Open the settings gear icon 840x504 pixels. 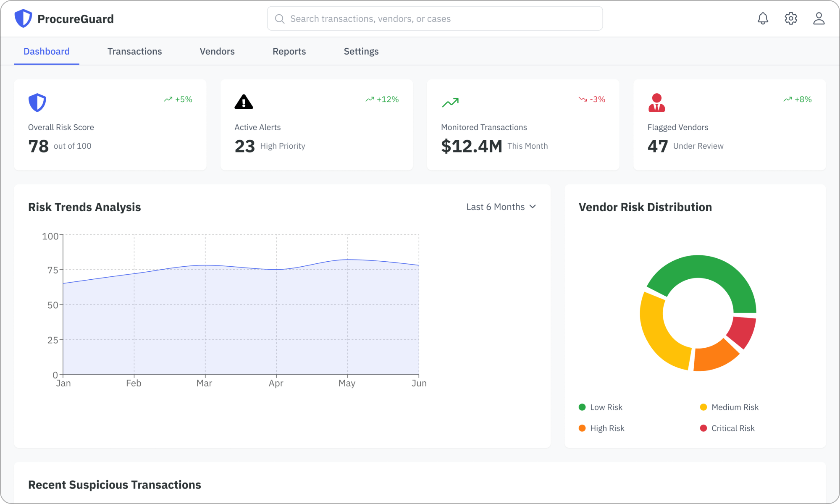coord(791,18)
